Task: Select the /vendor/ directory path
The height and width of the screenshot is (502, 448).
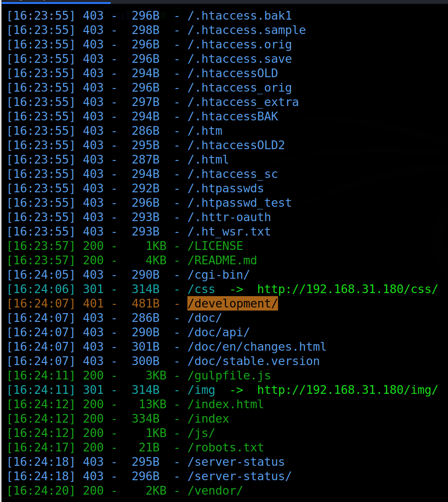Action: [215, 491]
